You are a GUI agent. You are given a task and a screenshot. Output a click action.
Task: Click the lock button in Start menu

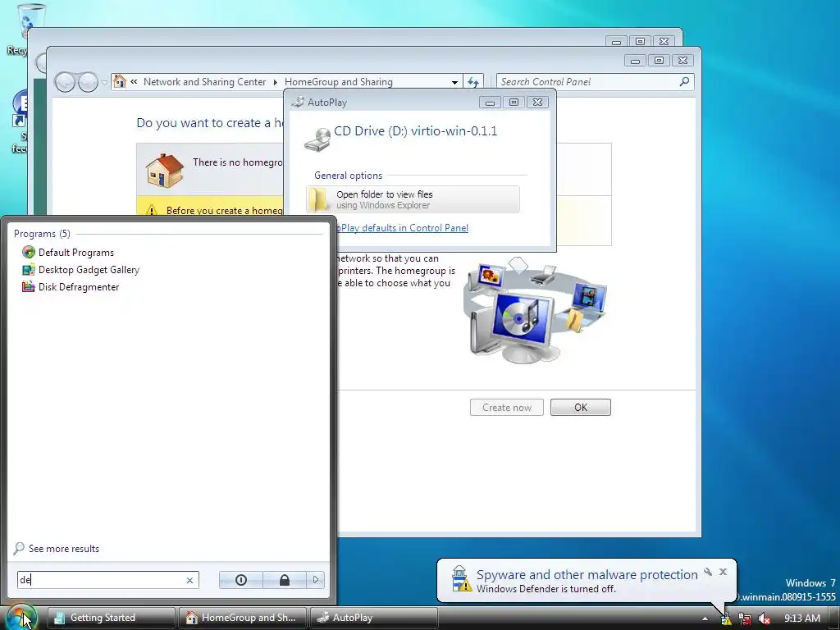(285, 580)
